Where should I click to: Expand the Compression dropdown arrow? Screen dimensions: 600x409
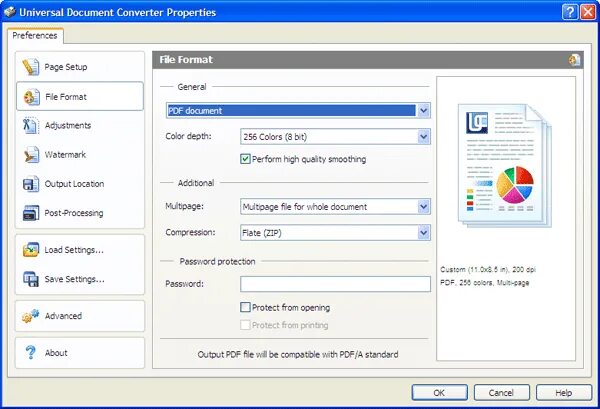click(x=423, y=233)
